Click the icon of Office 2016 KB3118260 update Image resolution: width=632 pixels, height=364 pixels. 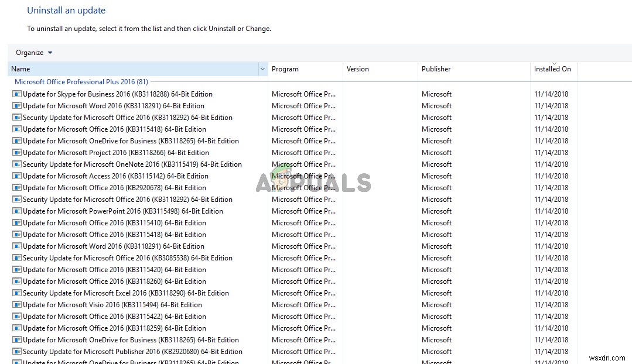click(x=16, y=281)
